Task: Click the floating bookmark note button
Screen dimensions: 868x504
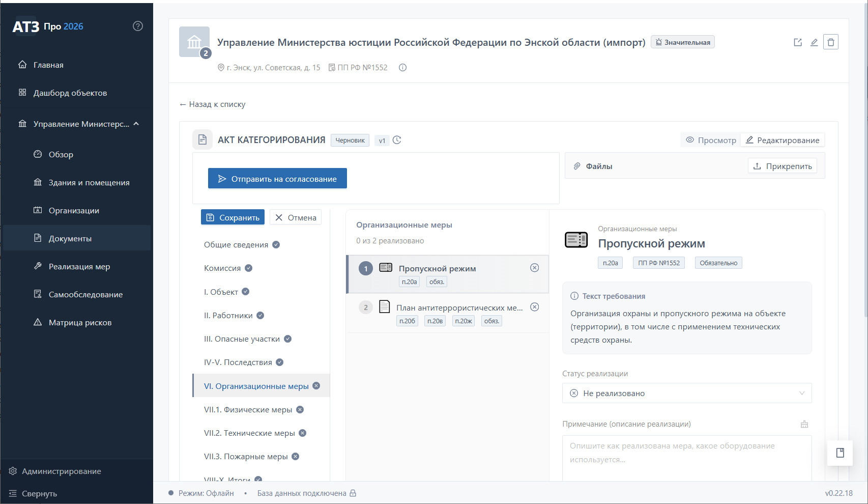Action: pyautogui.click(x=840, y=453)
